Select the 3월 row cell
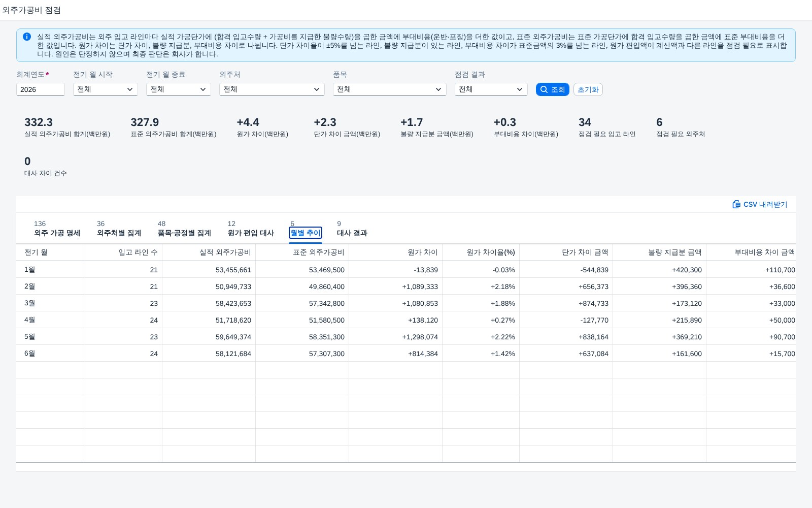812x508 pixels. click(51, 303)
